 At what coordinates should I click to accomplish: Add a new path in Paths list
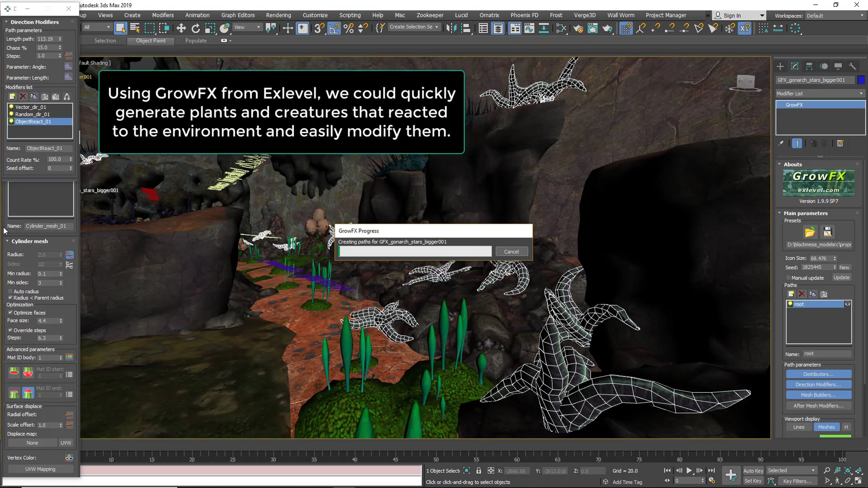coord(791,294)
